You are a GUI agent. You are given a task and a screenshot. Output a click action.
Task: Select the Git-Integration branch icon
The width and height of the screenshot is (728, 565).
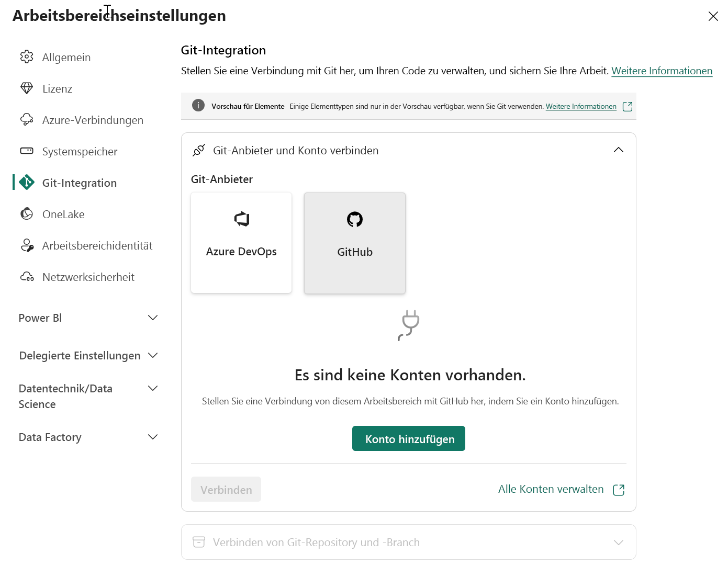[x=26, y=183]
